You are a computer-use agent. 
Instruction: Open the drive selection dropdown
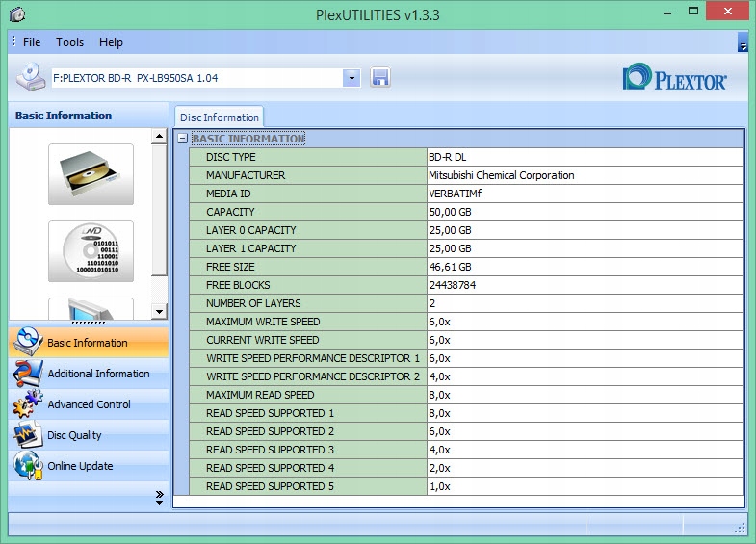tap(352, 78)
